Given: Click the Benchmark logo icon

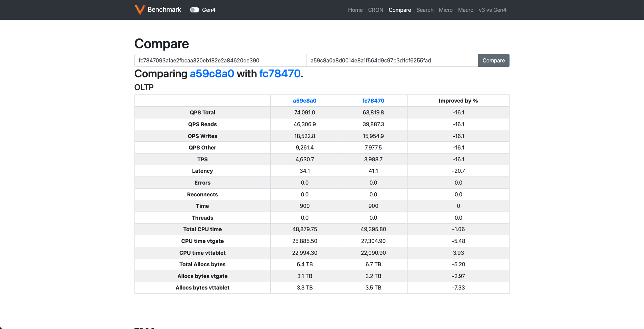Looking at the screenshot, I should (x=140, y=9).
